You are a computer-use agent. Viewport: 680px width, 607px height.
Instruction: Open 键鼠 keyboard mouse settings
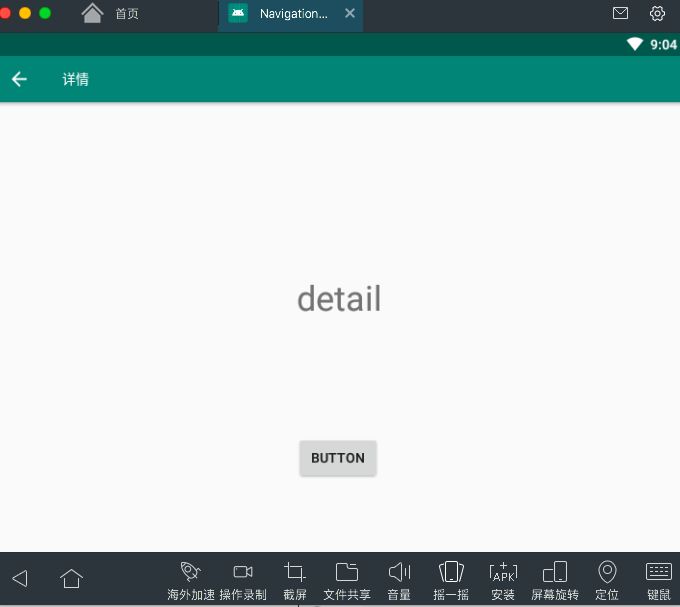coord(659,581)
